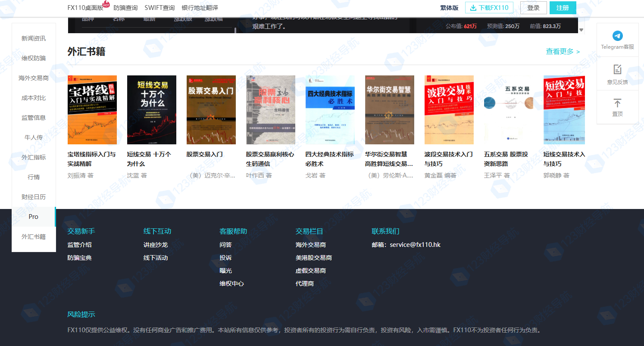
Task: Open SWIFT查询 in top navigation
Action: 159,8
